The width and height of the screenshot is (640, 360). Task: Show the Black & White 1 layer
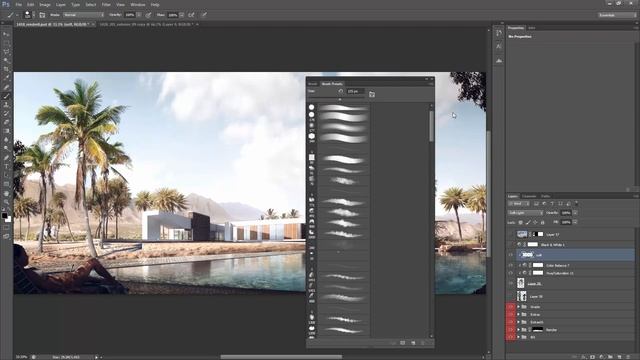coord(511,244)
